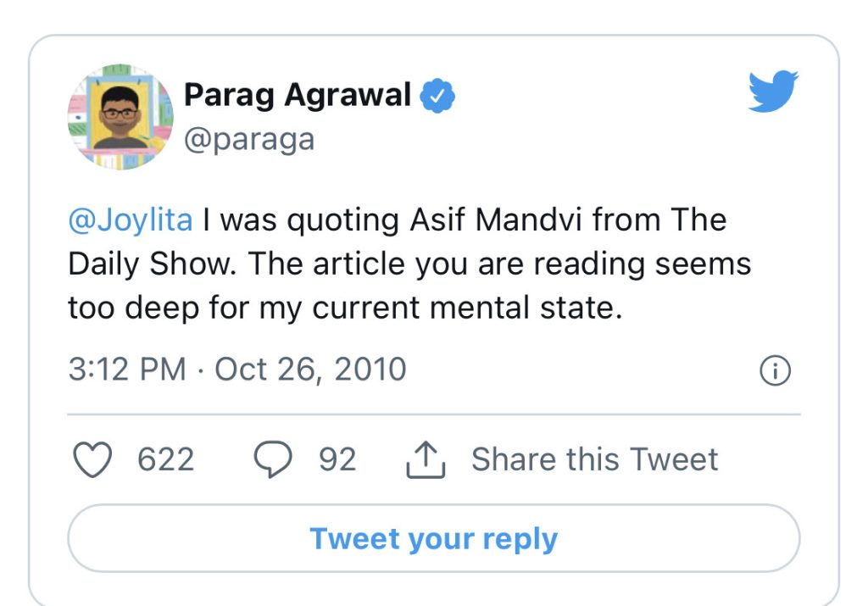Click the 622 likes count
Viewport: 868px width, 606px height.
coord(165,459)
